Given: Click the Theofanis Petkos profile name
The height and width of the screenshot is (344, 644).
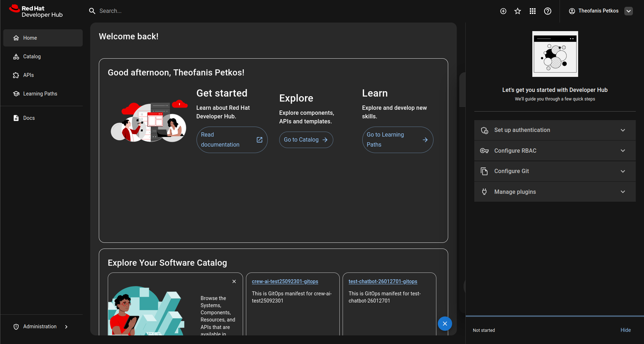Looking at the screenshot, I should (599, 11).
